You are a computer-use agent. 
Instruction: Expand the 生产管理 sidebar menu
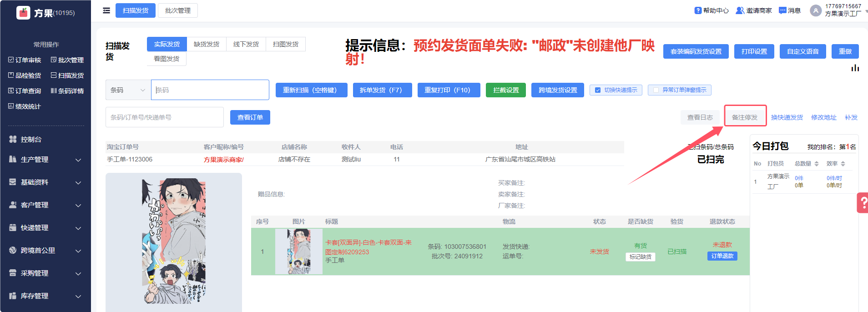click(x=45, y=160)
